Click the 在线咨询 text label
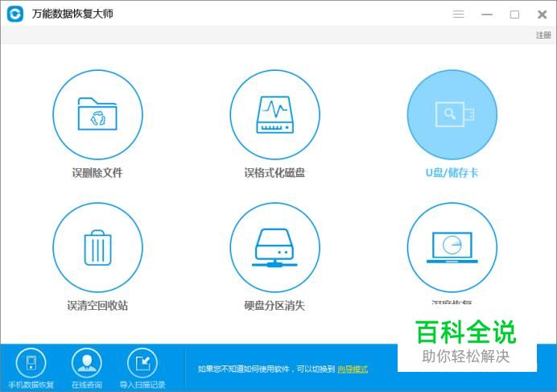Image resolution: width=557 pixels, height=392 pixels. coord(87,385)
